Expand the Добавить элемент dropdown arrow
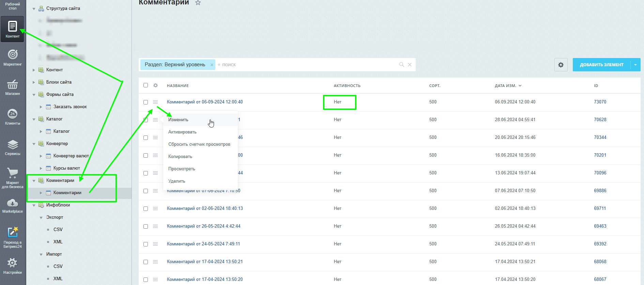This screenshot has height=285, width=644. [x=635, y=65]
